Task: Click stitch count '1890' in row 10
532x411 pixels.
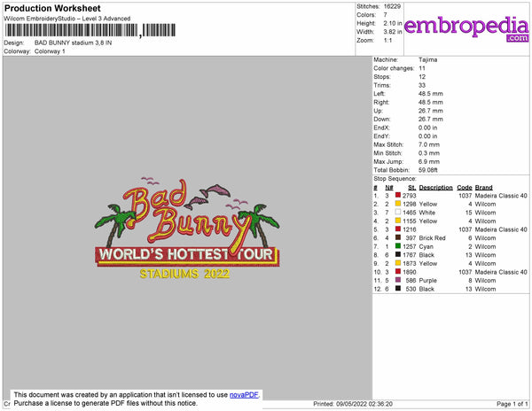Action: (409, 272)
